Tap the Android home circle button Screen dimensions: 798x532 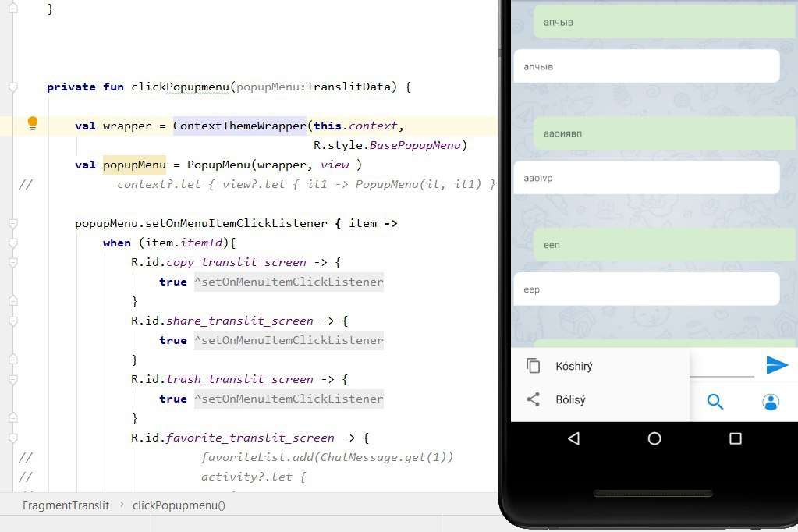pyautogui.click(x=654, y=438)
